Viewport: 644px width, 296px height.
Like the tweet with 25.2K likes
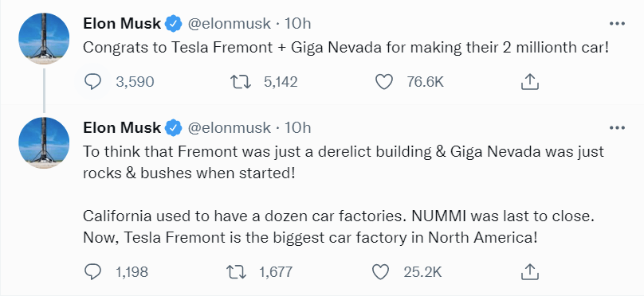380,271
